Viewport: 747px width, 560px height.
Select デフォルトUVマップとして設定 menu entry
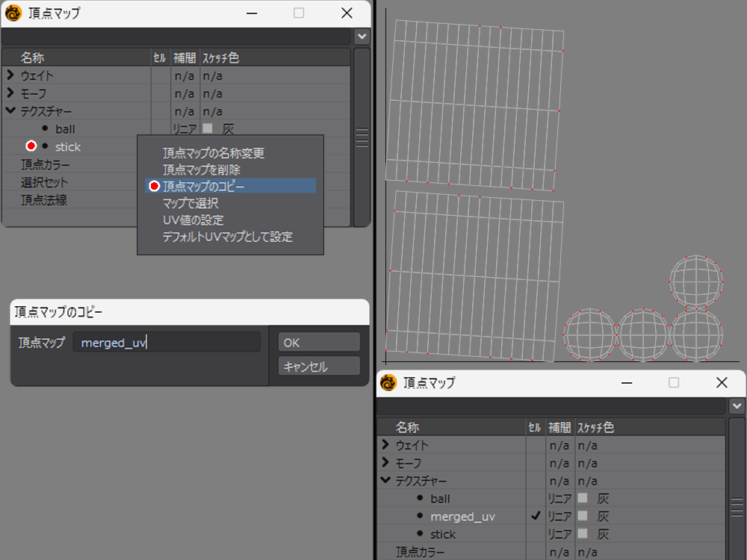click(x=227, y=237)
